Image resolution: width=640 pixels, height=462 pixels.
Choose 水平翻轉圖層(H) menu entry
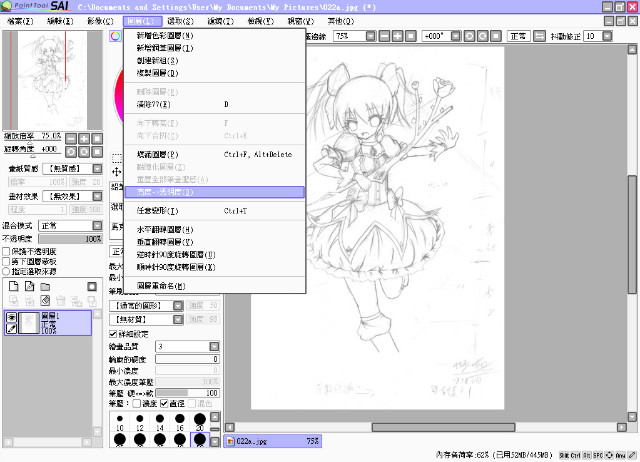(215, 230)
